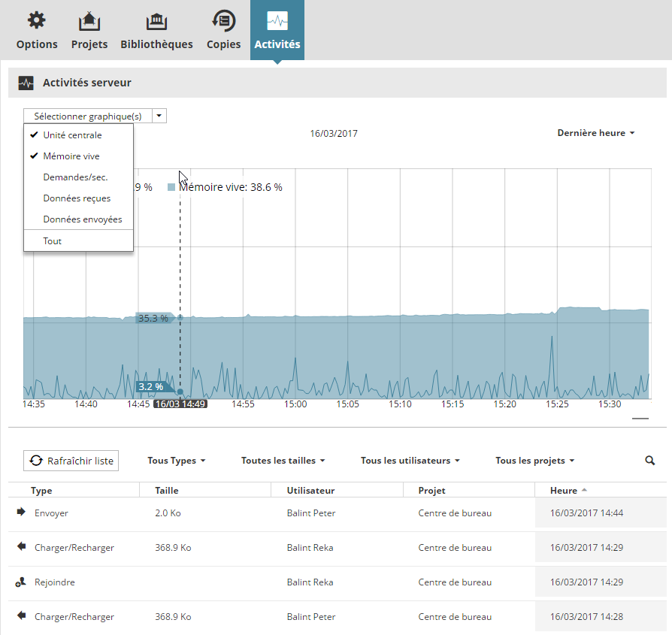Click the Envoyer arrow icon in first row

click(x=20, y=513)
